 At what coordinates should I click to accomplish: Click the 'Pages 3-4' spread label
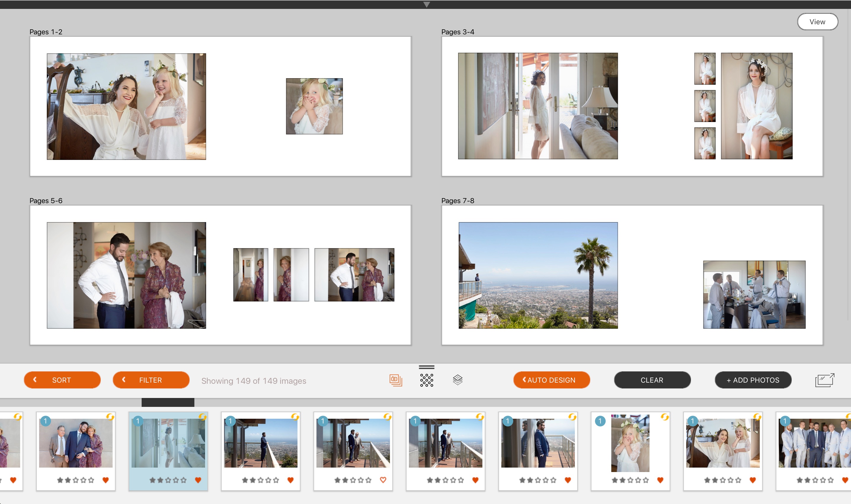coord(458,32)
